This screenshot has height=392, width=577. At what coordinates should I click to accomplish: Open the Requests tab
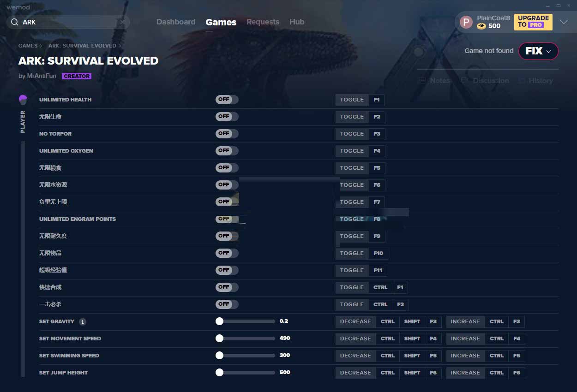click(x=263, y=22)
